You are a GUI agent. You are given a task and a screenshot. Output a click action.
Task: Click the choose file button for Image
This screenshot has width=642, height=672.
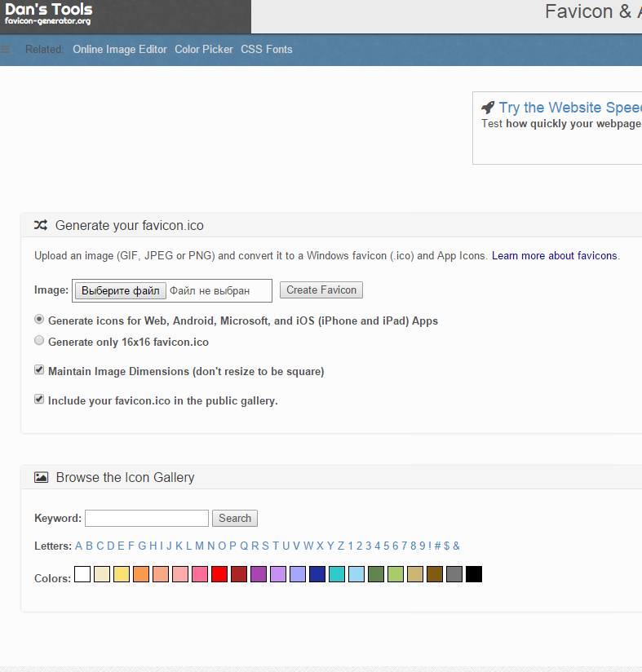coord(121,290)
